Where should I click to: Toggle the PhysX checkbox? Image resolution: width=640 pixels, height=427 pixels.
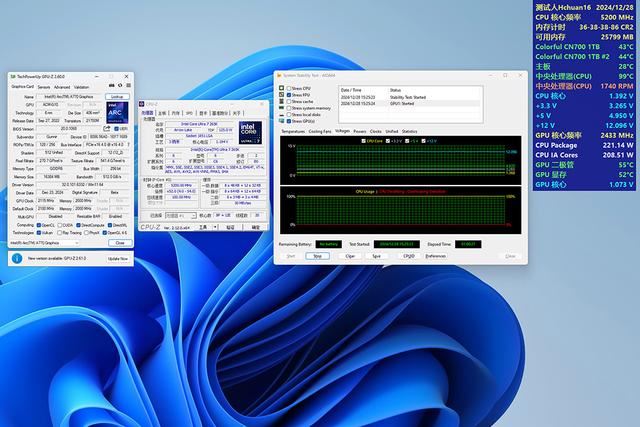tap(87, 233)
